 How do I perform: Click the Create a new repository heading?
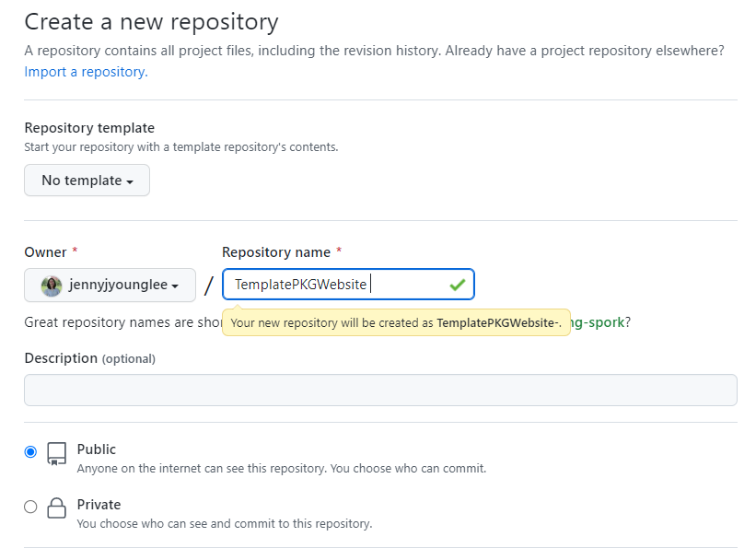tap(151, 22)
